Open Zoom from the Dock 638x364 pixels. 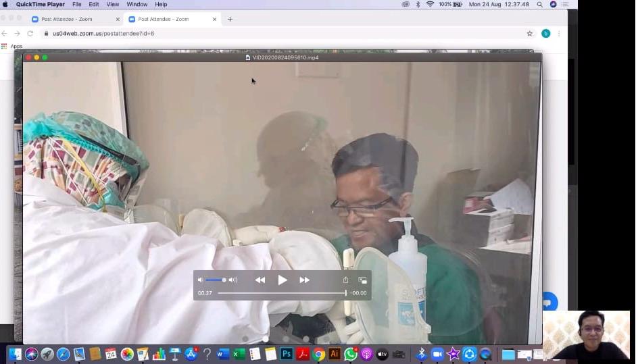[437, 354]
